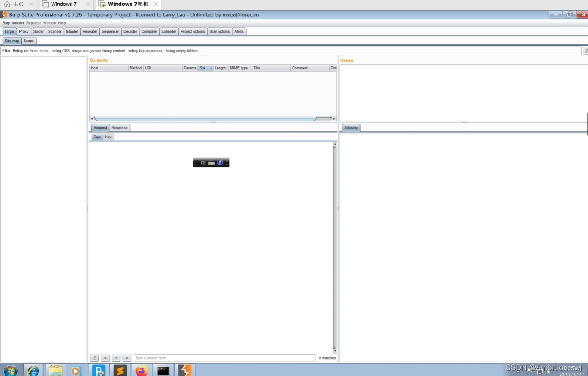588x376 pixels.
Task: Switch to the Repeater tab
Action: click(x=90, y=32)
